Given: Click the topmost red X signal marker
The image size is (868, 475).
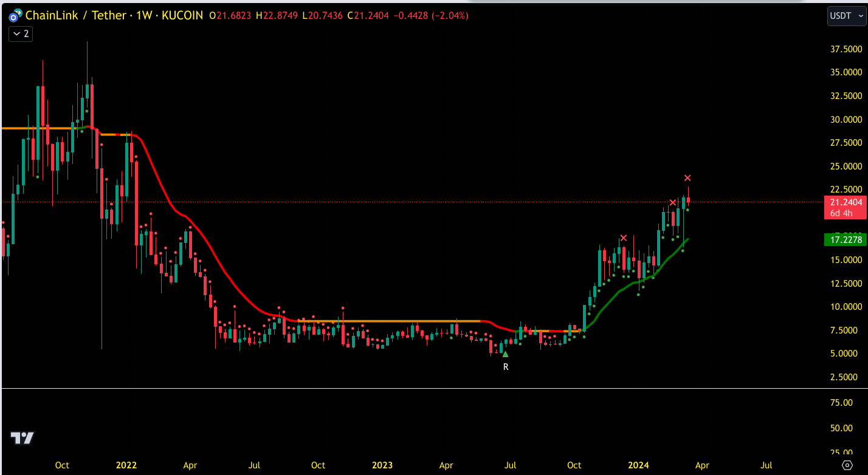Looking at the screenshot, I should 687,178.
